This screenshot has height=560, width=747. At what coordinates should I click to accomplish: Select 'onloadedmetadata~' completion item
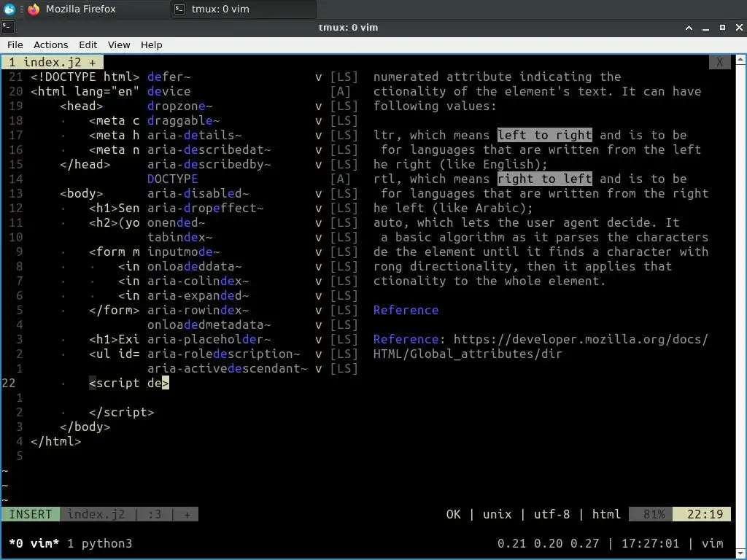click(209, 324)
